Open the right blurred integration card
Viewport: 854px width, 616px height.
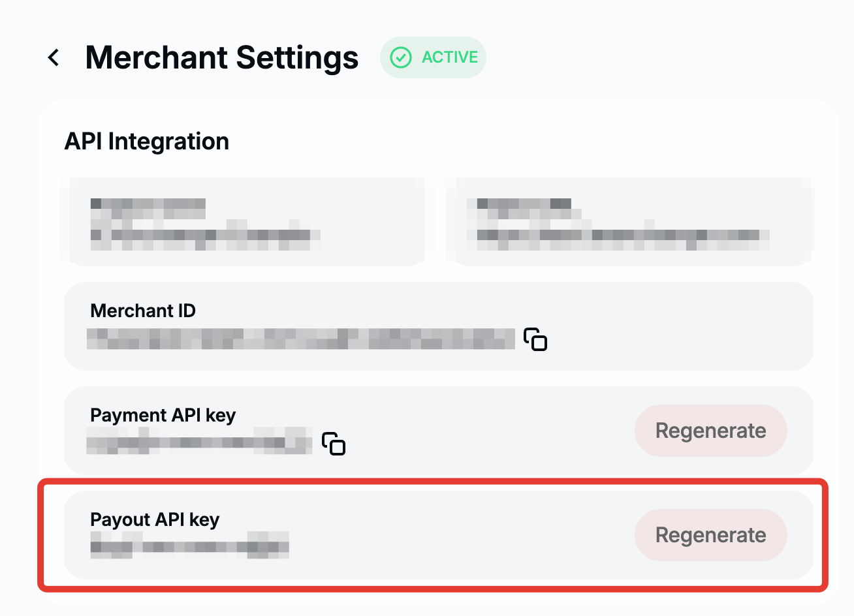[630, 222]
